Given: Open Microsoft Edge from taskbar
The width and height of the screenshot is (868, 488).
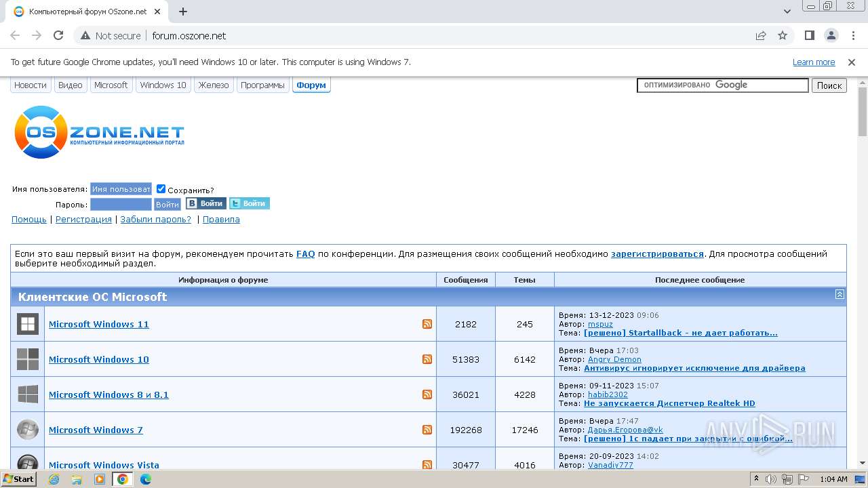Looking at the screenshot, I should pyautogui.click(x=146, y=479).
